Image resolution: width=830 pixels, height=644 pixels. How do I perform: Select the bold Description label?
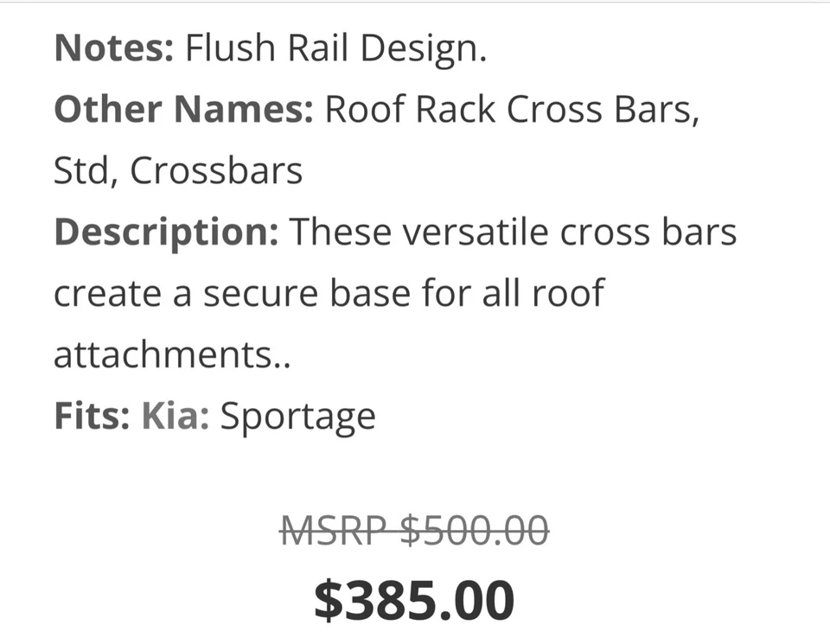166,233
